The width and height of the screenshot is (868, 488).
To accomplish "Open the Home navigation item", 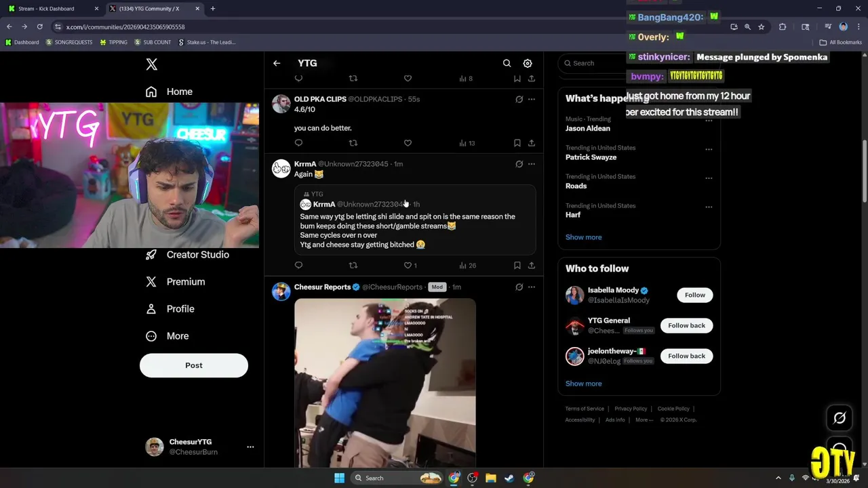I will (x=170, y=91).
